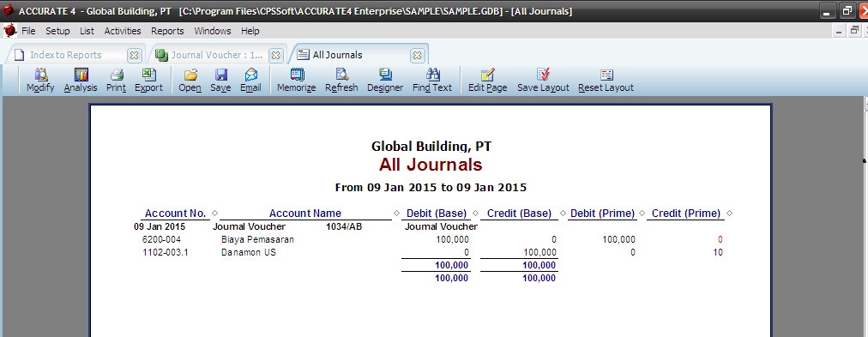Reset Layout of the report
Viewport: 868px width, 337px height.
606,81
